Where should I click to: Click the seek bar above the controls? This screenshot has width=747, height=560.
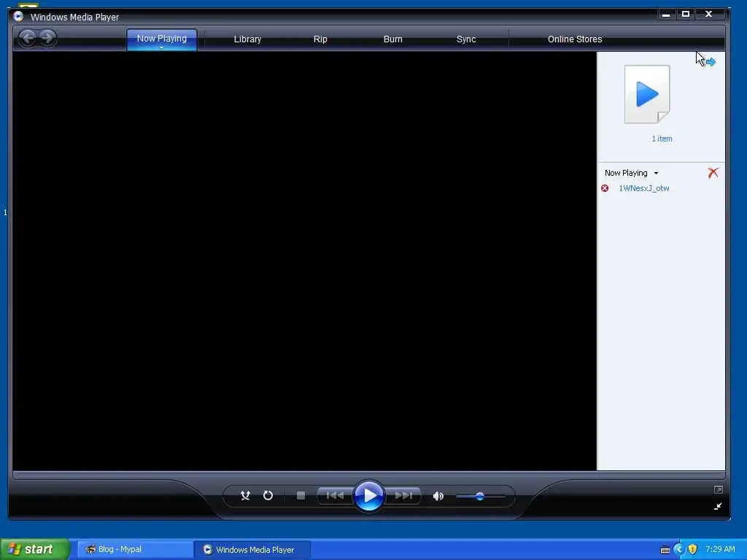[368, 475]
